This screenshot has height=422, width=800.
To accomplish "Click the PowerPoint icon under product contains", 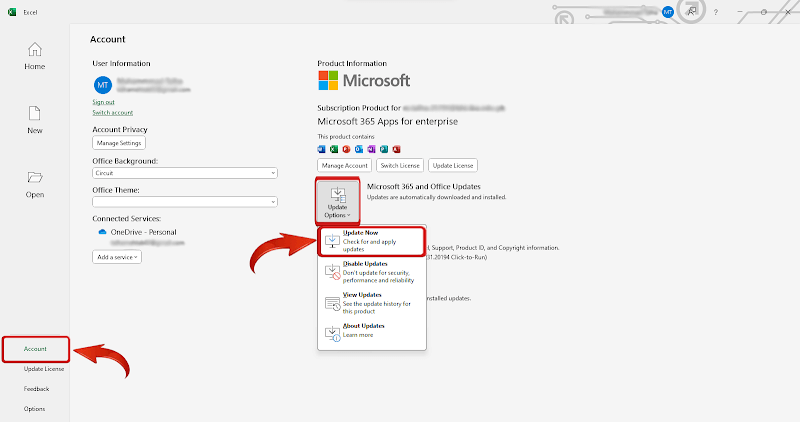I will coord(346,149).
